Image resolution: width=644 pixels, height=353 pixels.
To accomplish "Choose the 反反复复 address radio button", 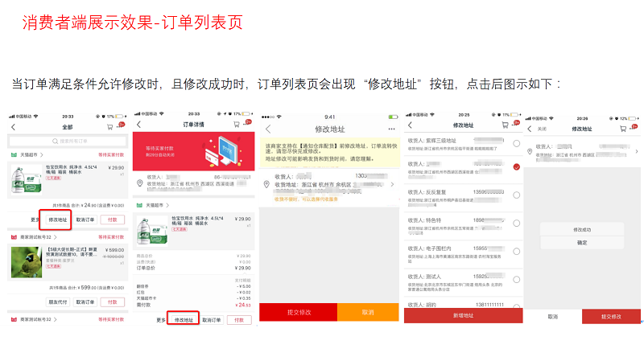I will (x=516, y=195).
